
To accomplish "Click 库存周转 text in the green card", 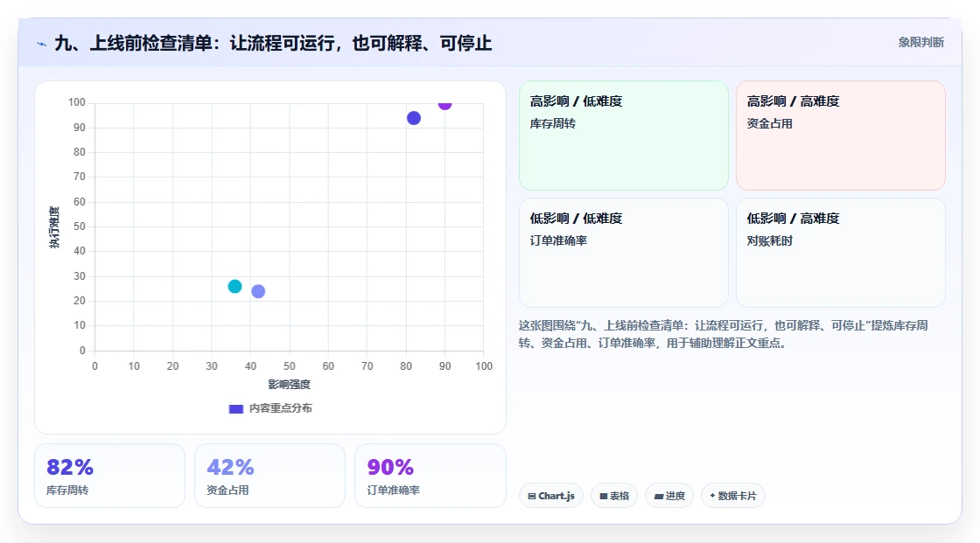I will (x=552, y=123).
